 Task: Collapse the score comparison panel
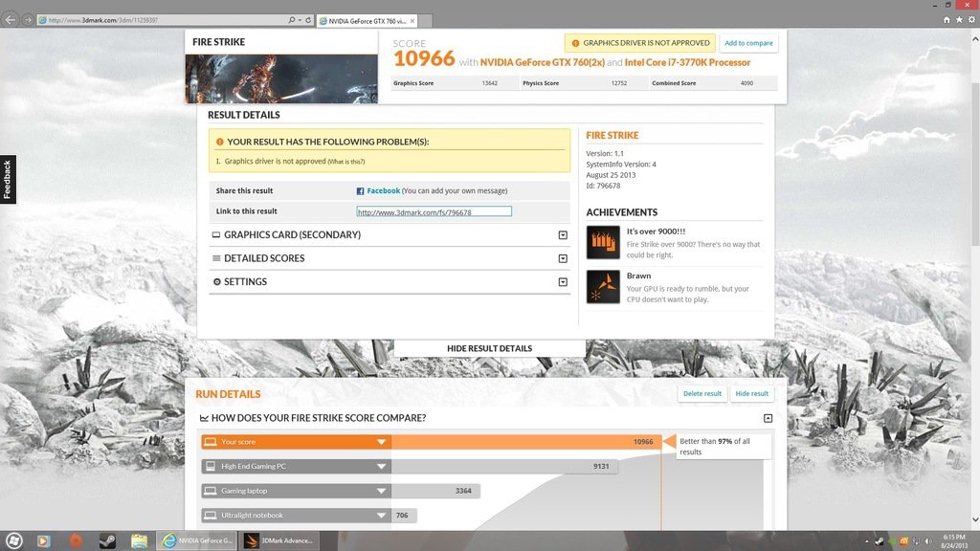click(768, 419)
